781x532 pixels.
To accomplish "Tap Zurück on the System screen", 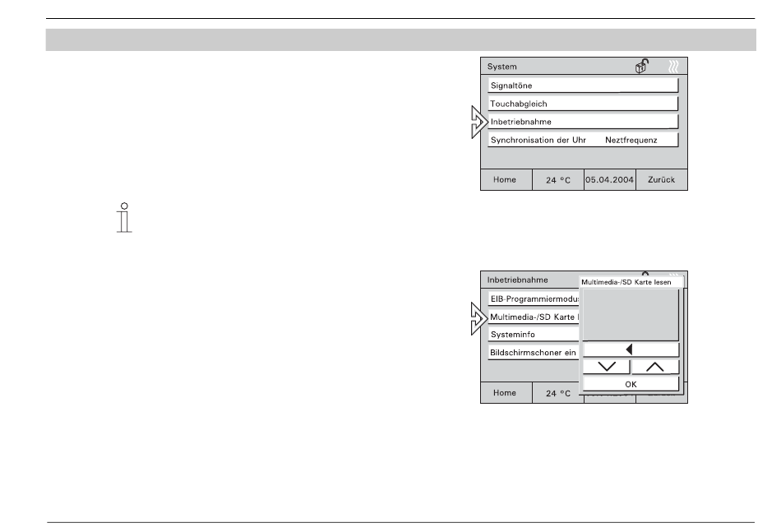I will click(x=662, y=179).
